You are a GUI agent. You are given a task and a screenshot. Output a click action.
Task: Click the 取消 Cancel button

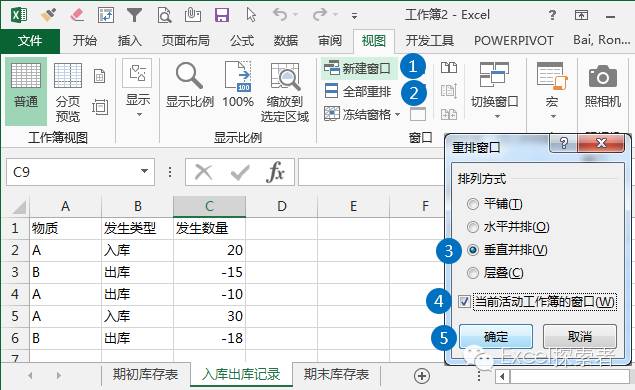click(580, 336)
